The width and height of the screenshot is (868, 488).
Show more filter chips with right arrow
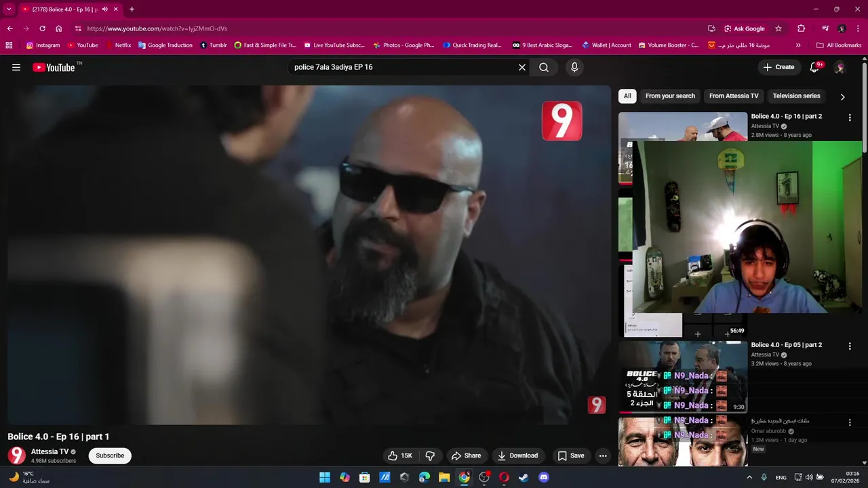tap(842, 96)
